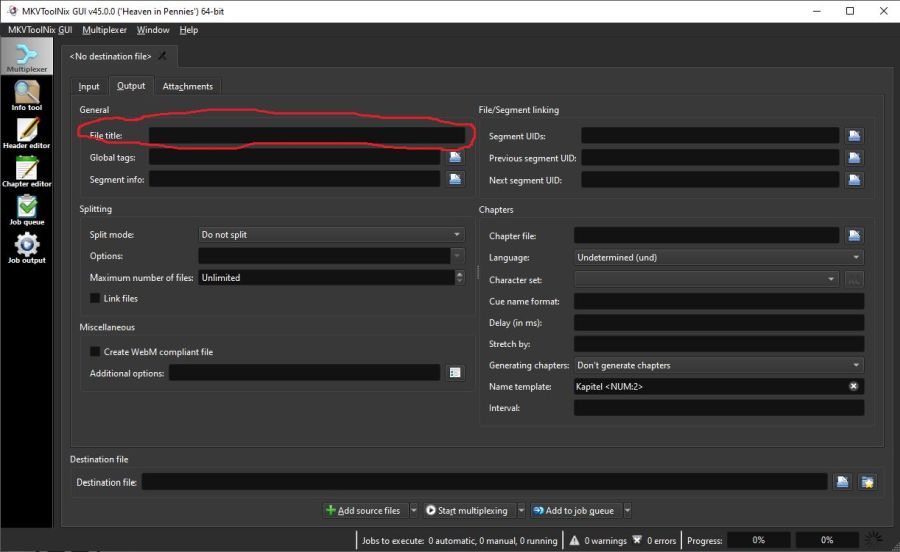This screenshot has height=552, width=900.
Task: Switch to the Input tab
Action: [89, 86]
